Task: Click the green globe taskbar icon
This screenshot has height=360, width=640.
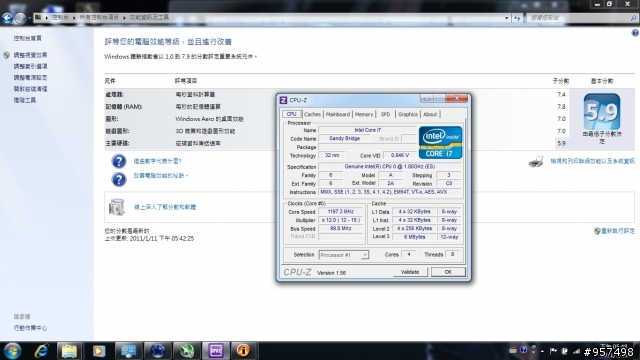Action: click(187, 351)
